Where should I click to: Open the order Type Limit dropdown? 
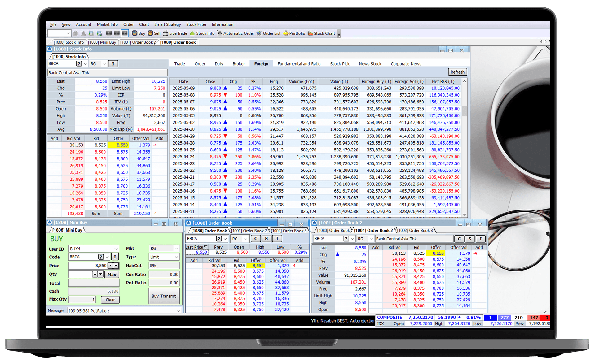pos(176,257)
